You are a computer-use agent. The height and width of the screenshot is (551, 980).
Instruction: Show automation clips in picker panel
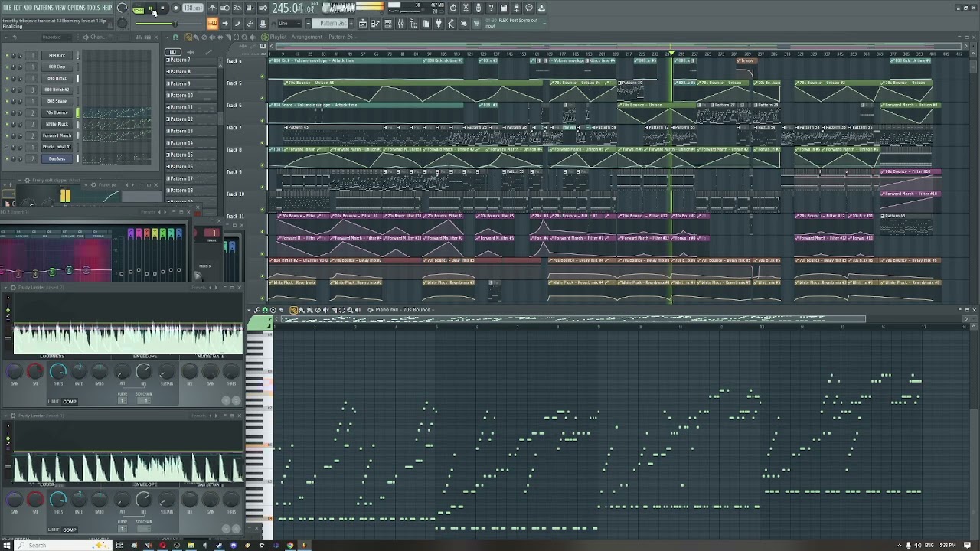pos(208,52)
